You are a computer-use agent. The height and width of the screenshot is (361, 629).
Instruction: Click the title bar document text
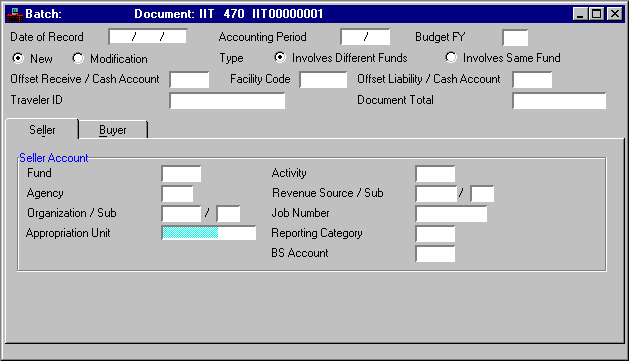[228, 14]
